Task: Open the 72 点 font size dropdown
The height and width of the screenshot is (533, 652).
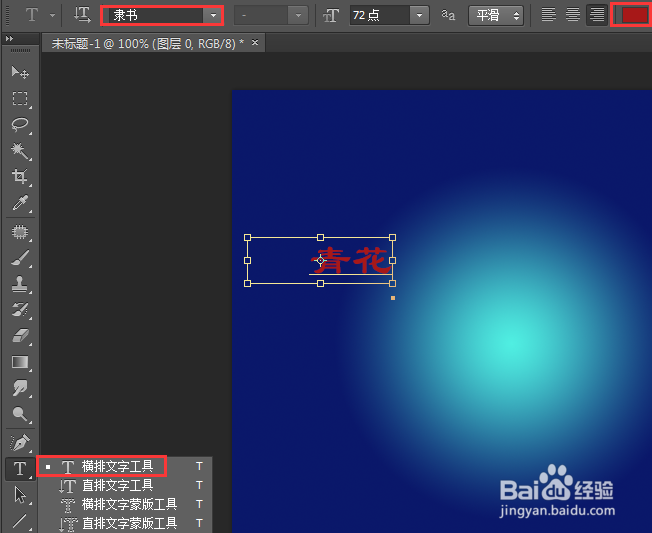Action: (x=419, y=15)
